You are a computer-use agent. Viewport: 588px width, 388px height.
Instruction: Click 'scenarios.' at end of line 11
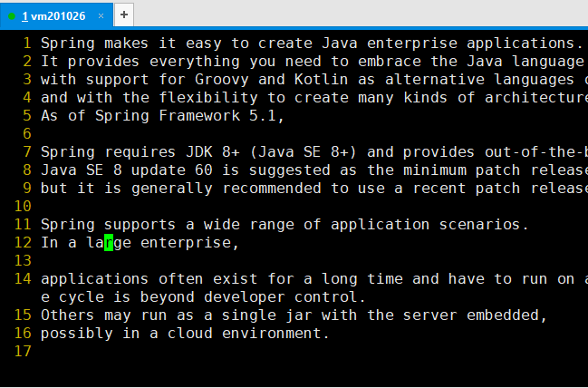pos(484,225)
